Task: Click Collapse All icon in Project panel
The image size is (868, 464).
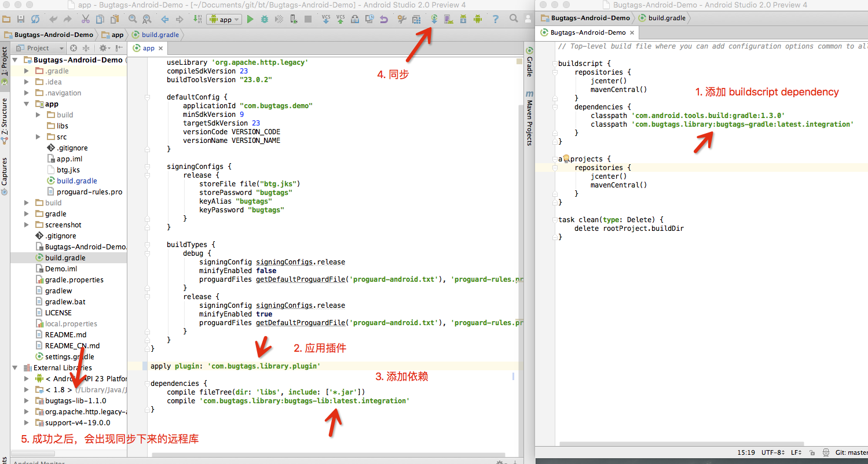Action: click(86, 48)
